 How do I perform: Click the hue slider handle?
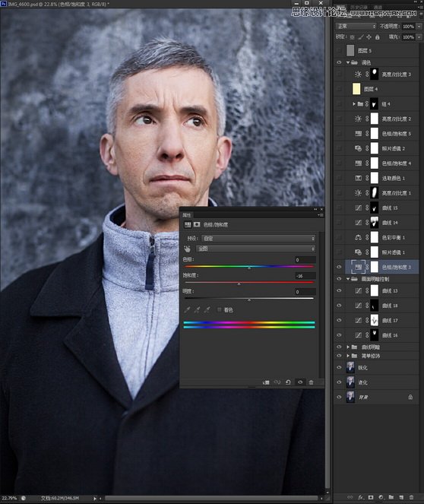[249, 268]
